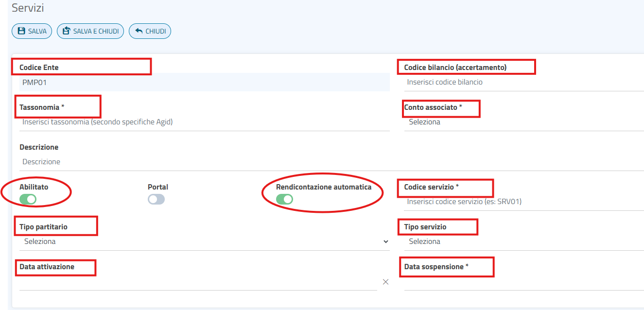
Task: Focus the Tassonomia input field
Action: pyautogui.click(x=204, y=122)
